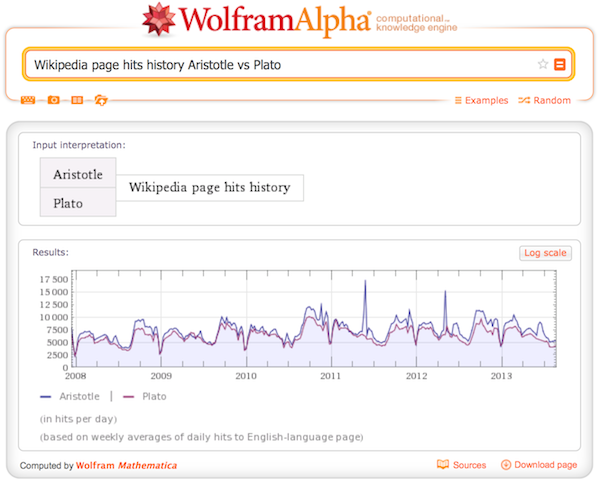
Task: Open the Examples link
Action: coord(481,100)
